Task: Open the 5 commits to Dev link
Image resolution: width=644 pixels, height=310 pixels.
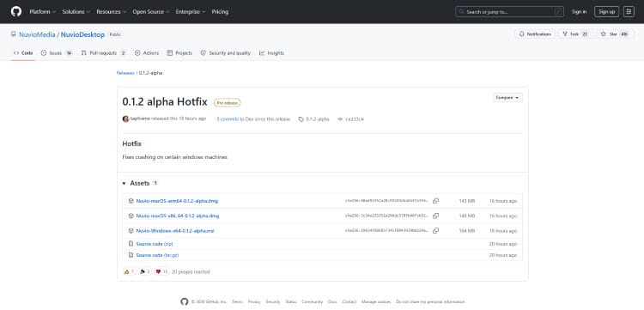Action: [228, 119]
